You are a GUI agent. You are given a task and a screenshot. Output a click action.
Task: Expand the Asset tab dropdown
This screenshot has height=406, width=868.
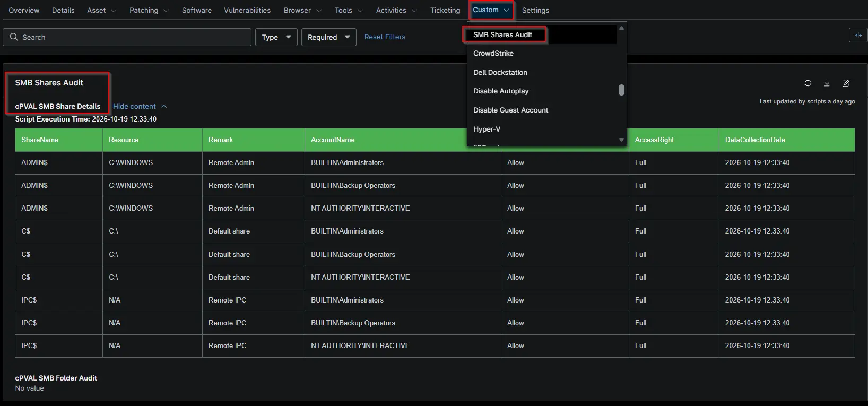click(113, 11)
